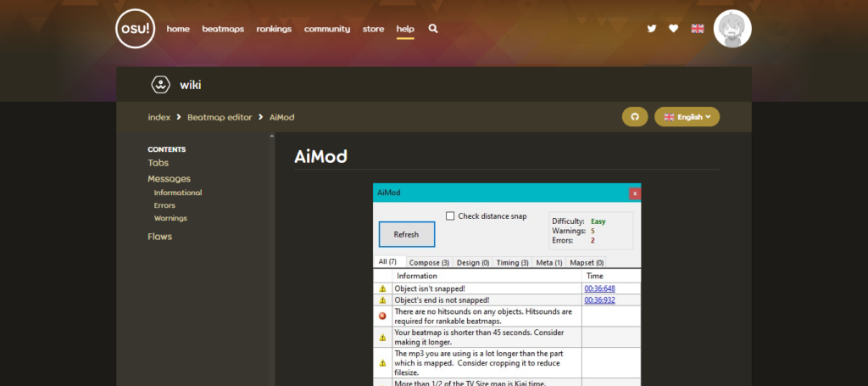The image size is (868, 386).
Task: Select the 'Object's end is not snapped!' message
Action: click(x=442, y=300)
